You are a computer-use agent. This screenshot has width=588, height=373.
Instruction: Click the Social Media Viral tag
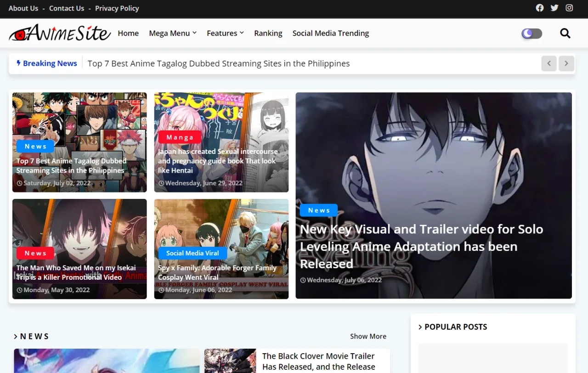pos(192,253)
